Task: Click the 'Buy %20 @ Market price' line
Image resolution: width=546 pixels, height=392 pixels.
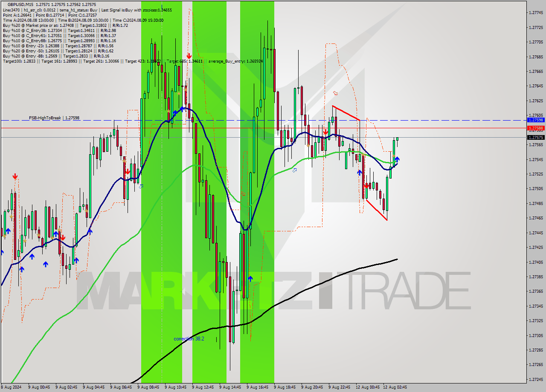Action: click(65, 25)
